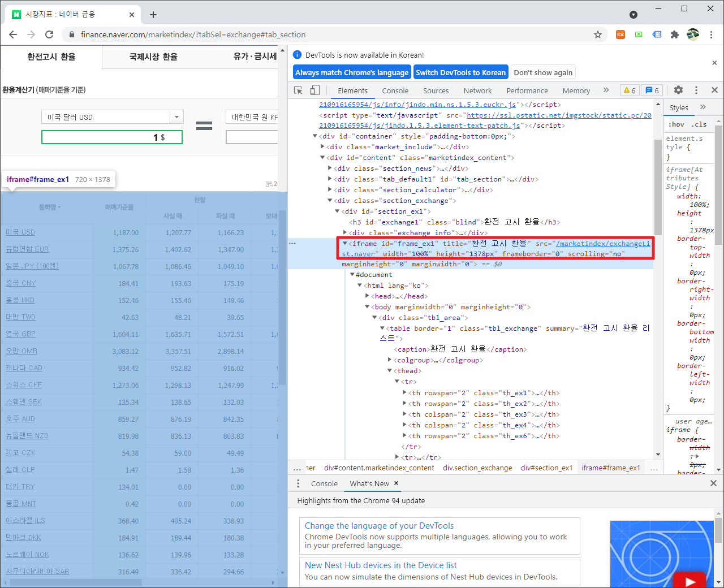The width and height of the screenshot is (724, 588).
Task: Click Always match Chrome's language button
Action: (x=352, y=72)
